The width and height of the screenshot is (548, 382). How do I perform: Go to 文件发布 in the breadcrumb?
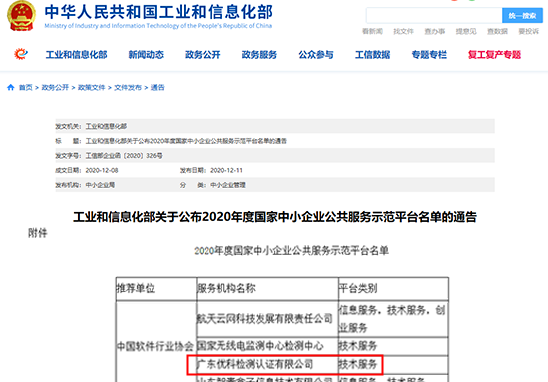128,87
